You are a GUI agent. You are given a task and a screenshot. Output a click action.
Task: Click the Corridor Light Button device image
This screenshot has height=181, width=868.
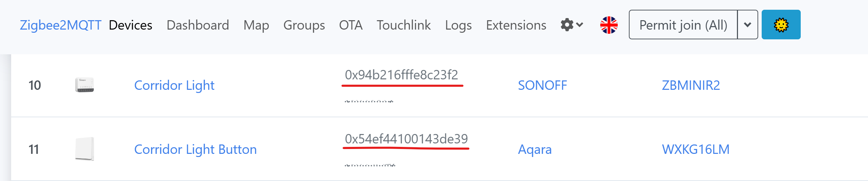click(x=84, y=149)
